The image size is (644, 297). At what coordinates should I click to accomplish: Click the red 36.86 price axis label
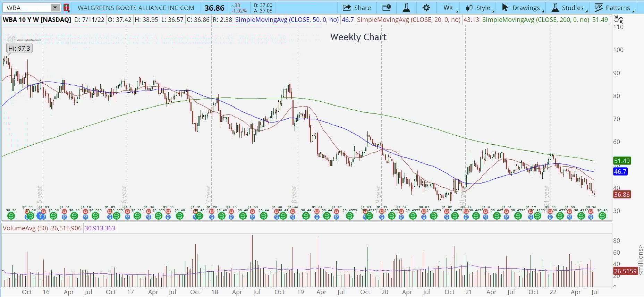tap(622, 194)
